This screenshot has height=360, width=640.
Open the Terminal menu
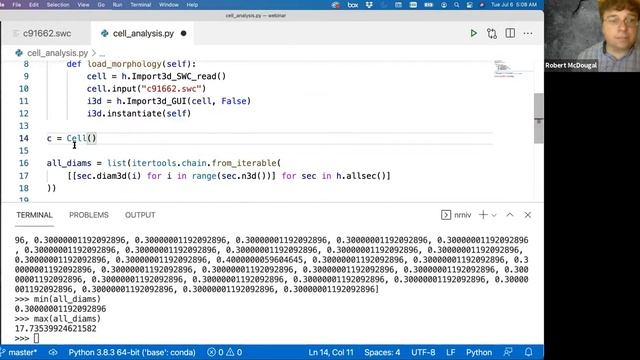tap(141, 5)
